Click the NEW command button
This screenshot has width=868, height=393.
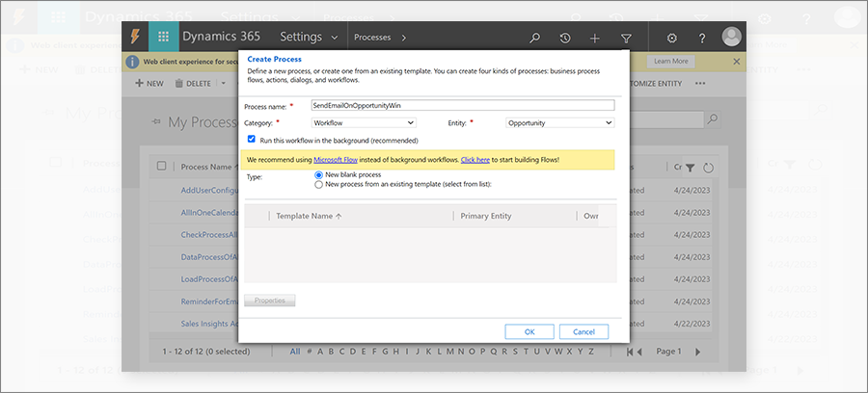(149, 84)
